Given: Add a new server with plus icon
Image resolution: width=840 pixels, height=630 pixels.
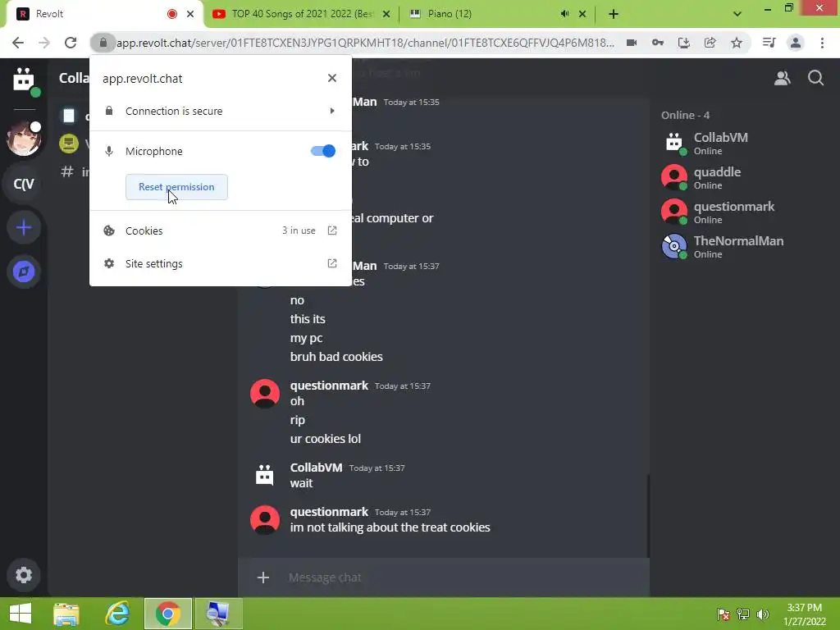Looking at the screenshot, I should click(24, 228).
